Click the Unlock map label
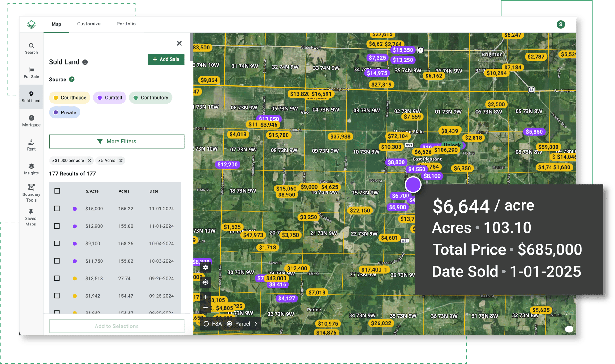 [452, 145]
